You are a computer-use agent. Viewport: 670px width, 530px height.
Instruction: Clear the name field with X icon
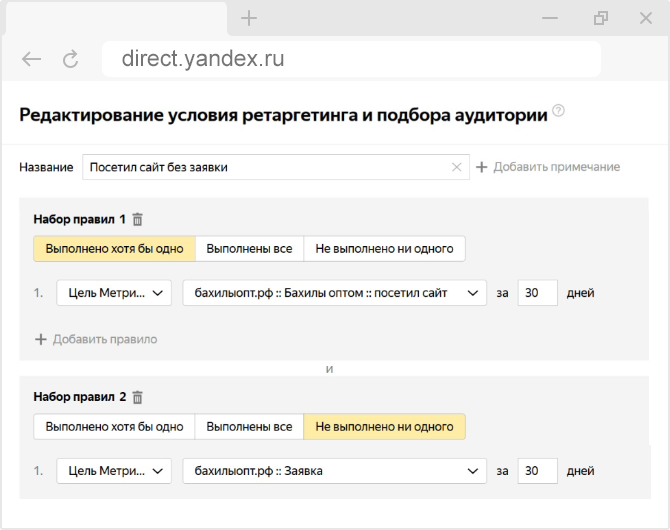(x=457, y=167)
